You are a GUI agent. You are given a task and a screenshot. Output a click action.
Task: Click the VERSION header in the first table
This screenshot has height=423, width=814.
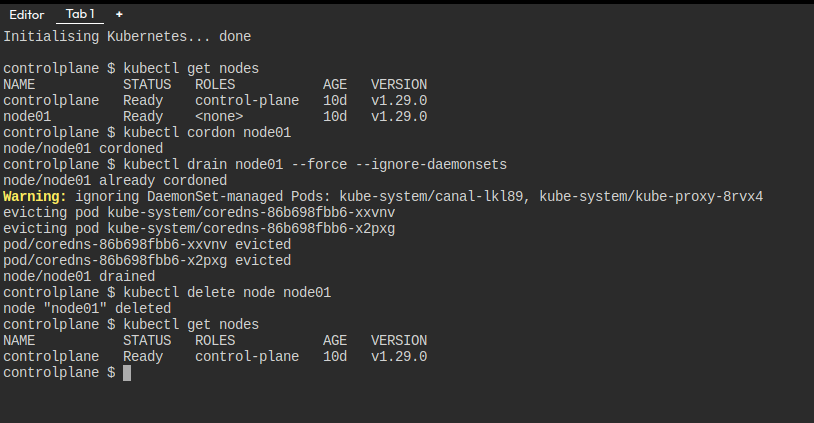pyautogui.click(x=399, y=85)
